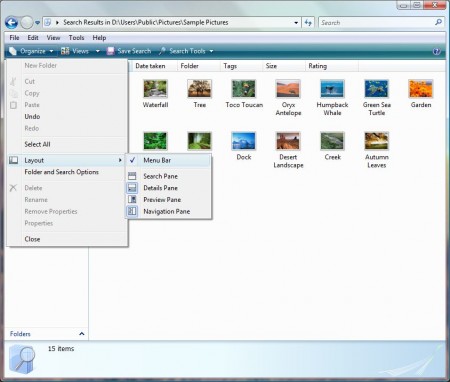The width and height of the screenshot is (450, 382).
Task: Choose Undo in the Organize menu
Action: pyautogui.click(x=67, y=117)
